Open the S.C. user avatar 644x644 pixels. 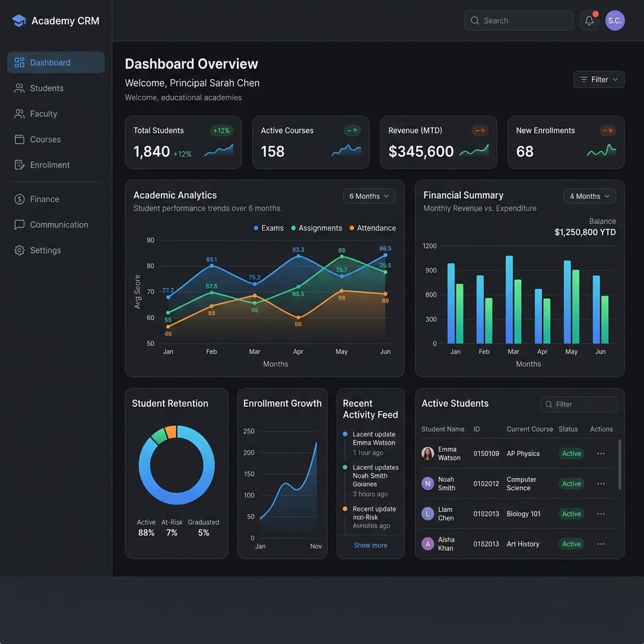pyautogui.click(x=615, y=21)
